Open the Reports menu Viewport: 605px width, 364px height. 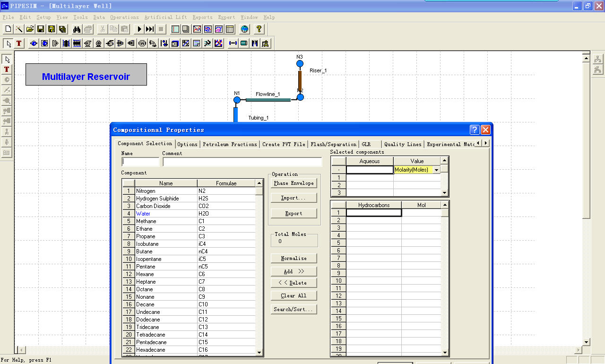click(x=202, y=17)
